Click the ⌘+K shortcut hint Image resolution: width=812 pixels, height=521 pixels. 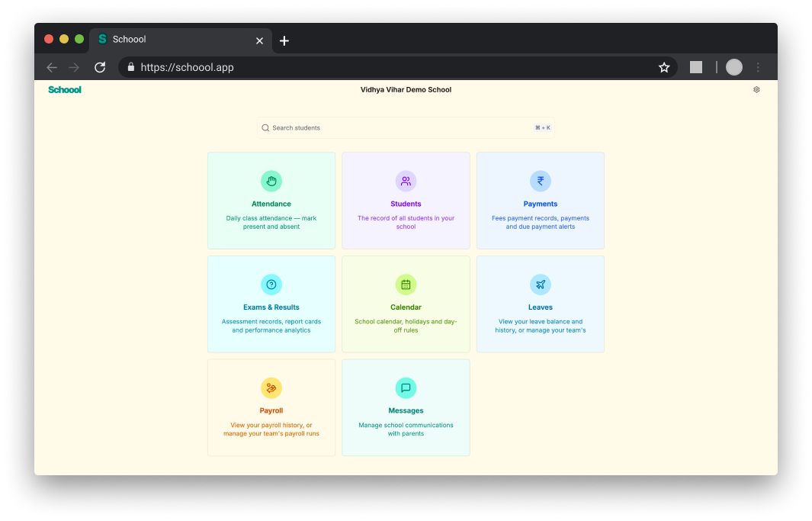(x=542, y=128)
